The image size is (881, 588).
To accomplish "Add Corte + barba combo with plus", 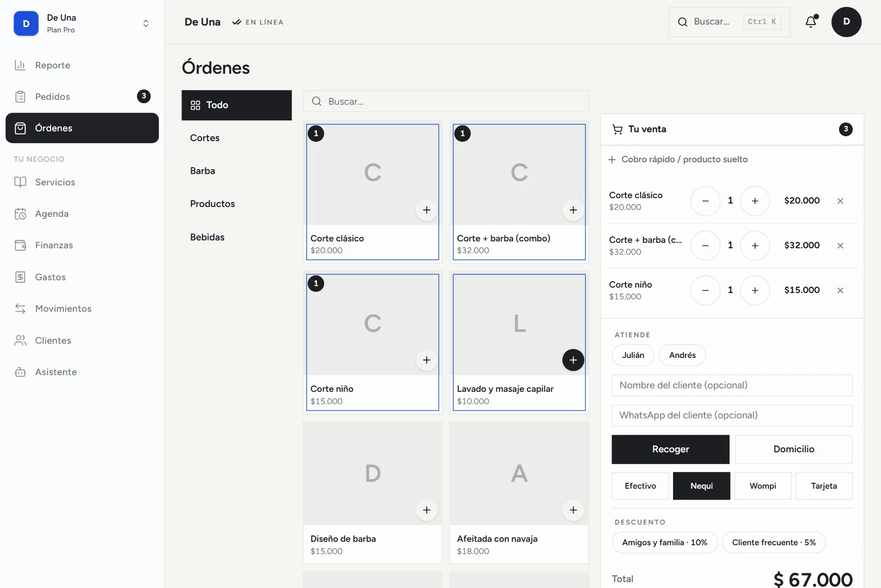I will [x=573, y=210].
